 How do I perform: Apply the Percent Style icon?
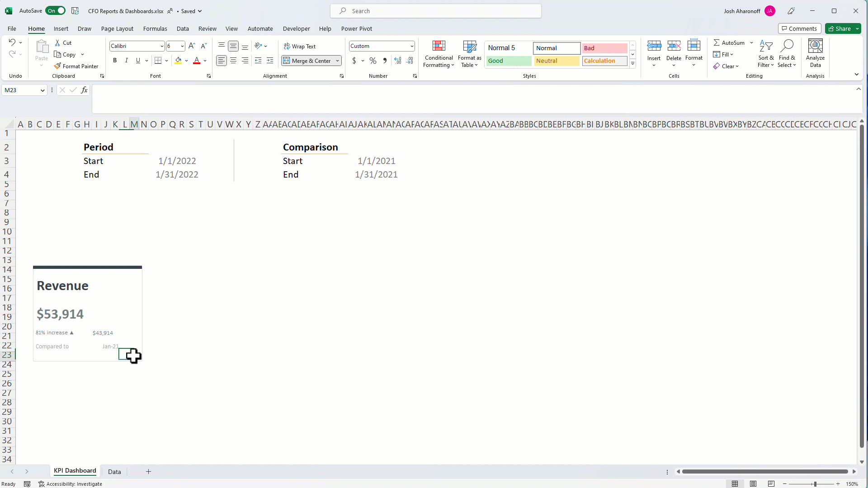(x=373, y=61)
